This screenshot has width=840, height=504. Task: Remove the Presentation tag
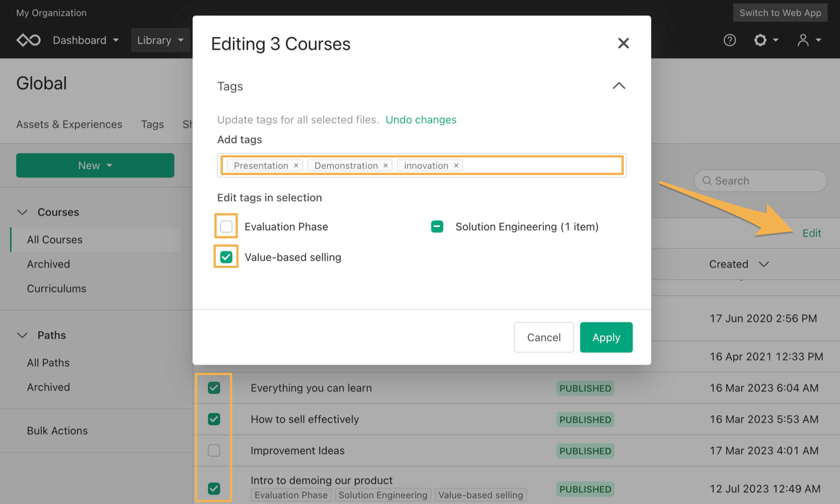pos(296,166)
